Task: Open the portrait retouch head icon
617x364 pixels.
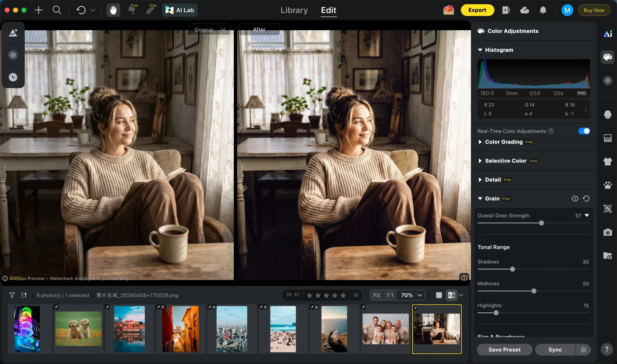Action: [x=607, y=114]
